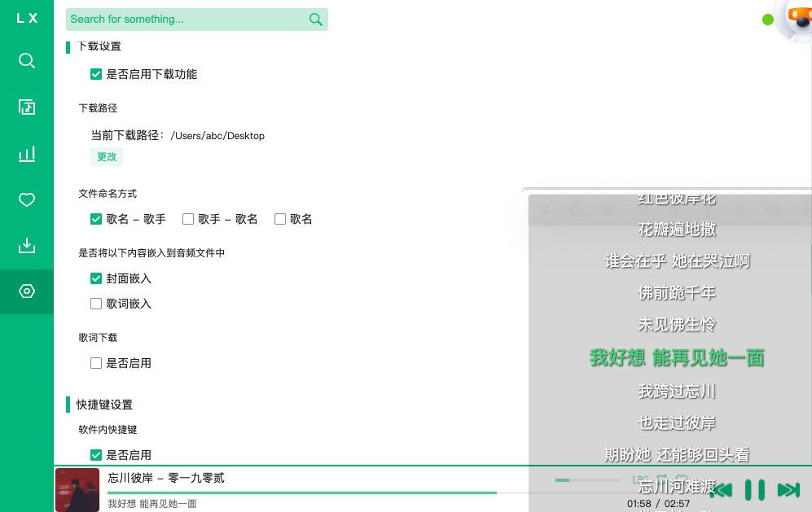Viewport: 812px width, 512px height.
Task: Pause the current song
Action: (754, 490)
